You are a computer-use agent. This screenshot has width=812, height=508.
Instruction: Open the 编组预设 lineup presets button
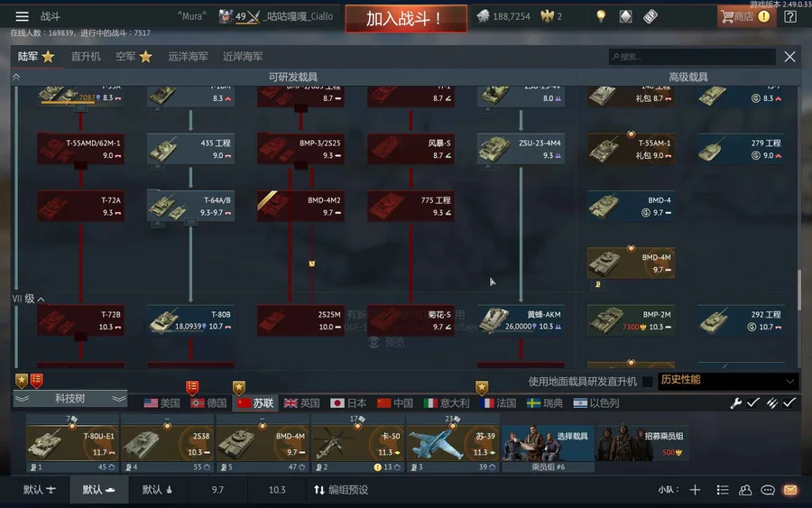click(341, 490)
